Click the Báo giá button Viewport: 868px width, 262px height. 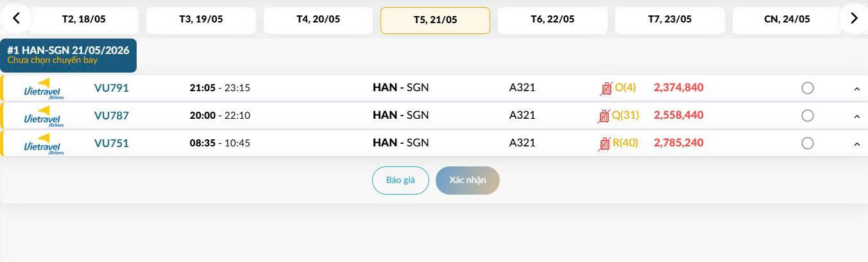point(400,180)
